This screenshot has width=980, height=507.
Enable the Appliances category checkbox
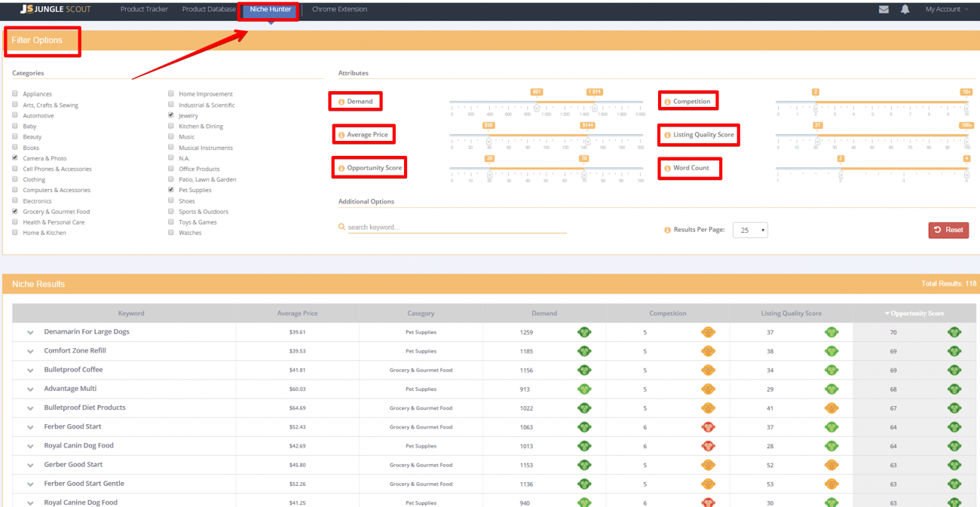coord(15,94)
